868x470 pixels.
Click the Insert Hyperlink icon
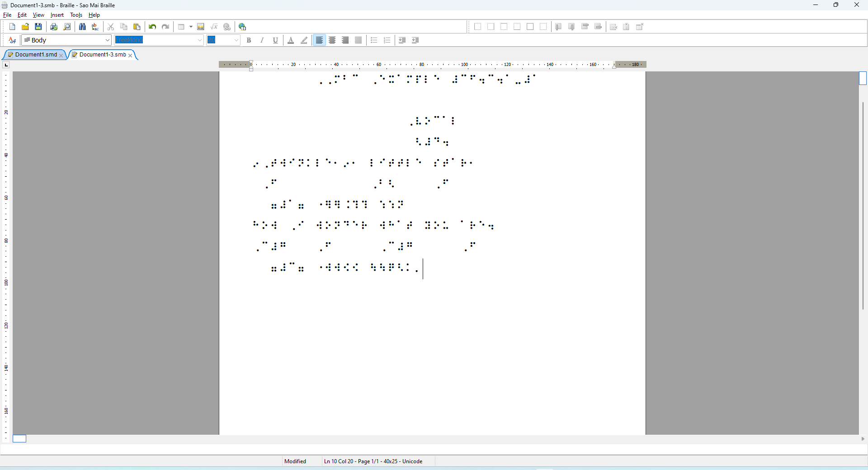pos(227,27)
